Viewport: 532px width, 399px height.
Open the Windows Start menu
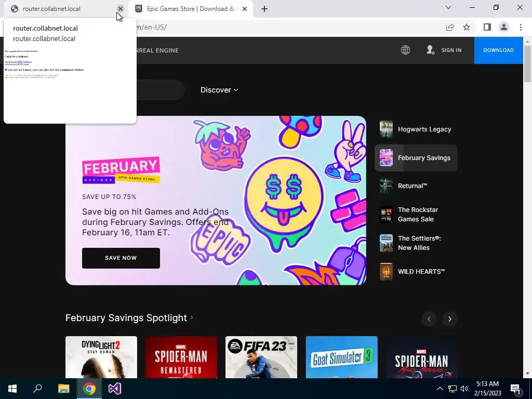[12, 389]
